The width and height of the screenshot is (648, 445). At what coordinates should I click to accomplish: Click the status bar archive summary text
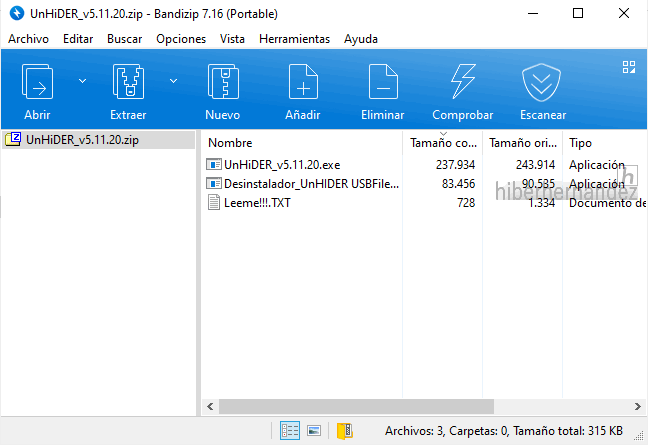click(504, 431)
